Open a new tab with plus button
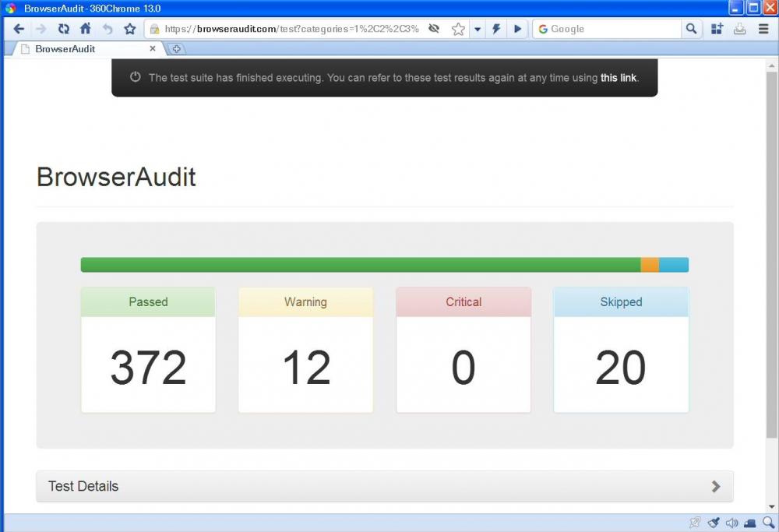The width and height of the screenshot is (779, 532). pos(177,48)
